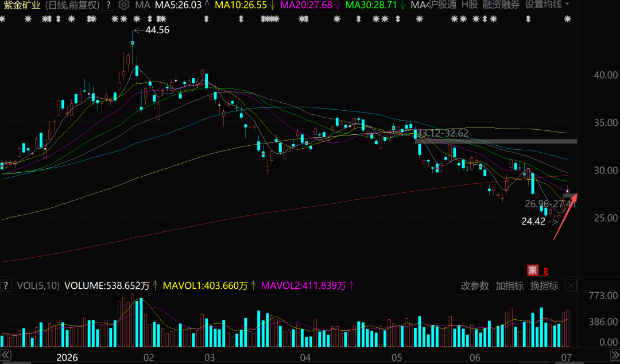
Task: Click the 03 month marker on timeline
Action: pyautogui.click(x=210, y=358)
